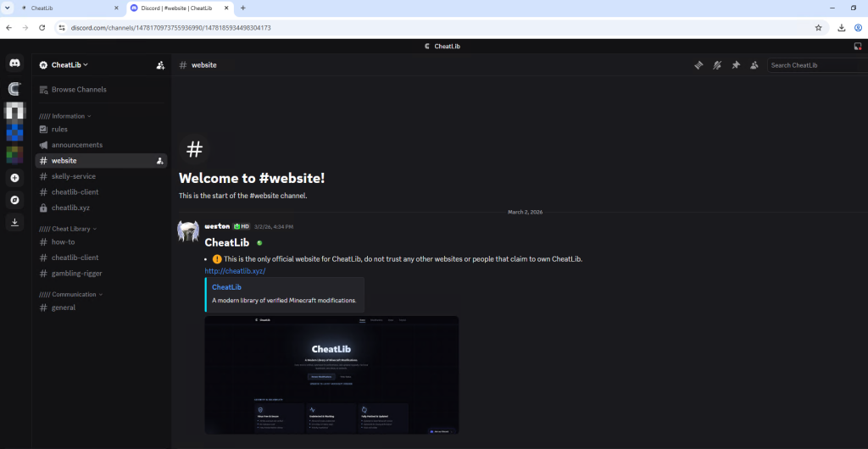
Task: Click the browser address bar URL
Action: tap(170, 28)
